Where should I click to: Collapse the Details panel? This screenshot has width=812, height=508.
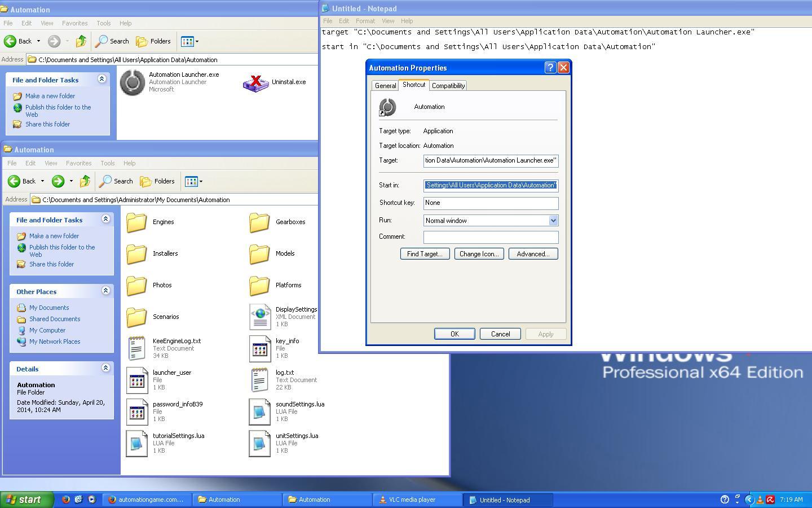105,368
